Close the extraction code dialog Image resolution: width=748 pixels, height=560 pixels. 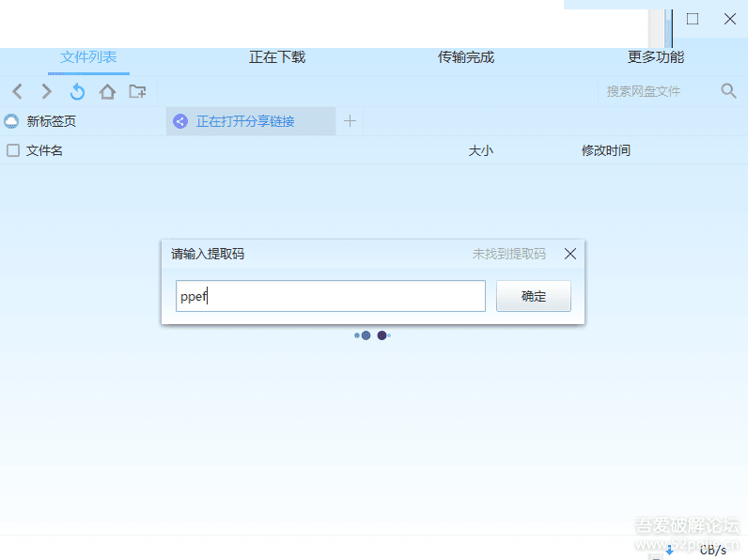click(569, 254)
